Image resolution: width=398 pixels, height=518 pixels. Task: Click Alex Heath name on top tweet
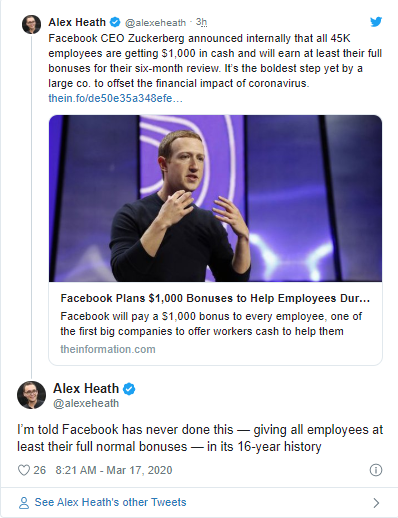coord(77,22)
